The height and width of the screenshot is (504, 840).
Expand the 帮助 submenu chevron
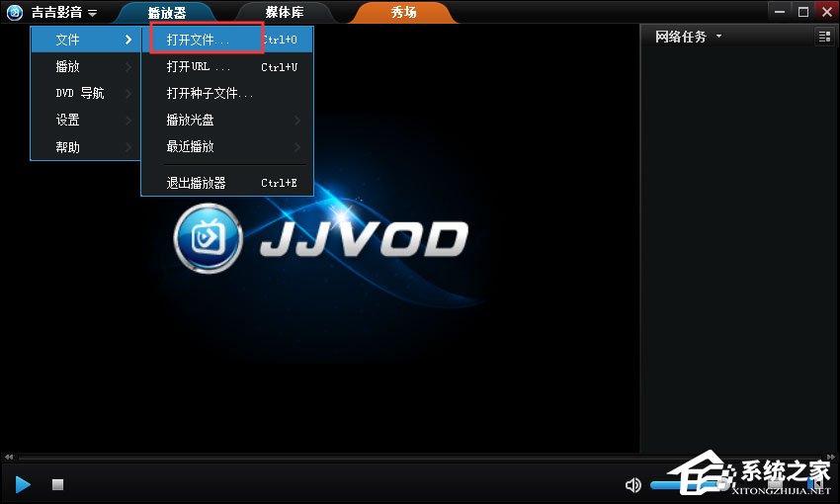pyautogui.click(x=128, y=147)
